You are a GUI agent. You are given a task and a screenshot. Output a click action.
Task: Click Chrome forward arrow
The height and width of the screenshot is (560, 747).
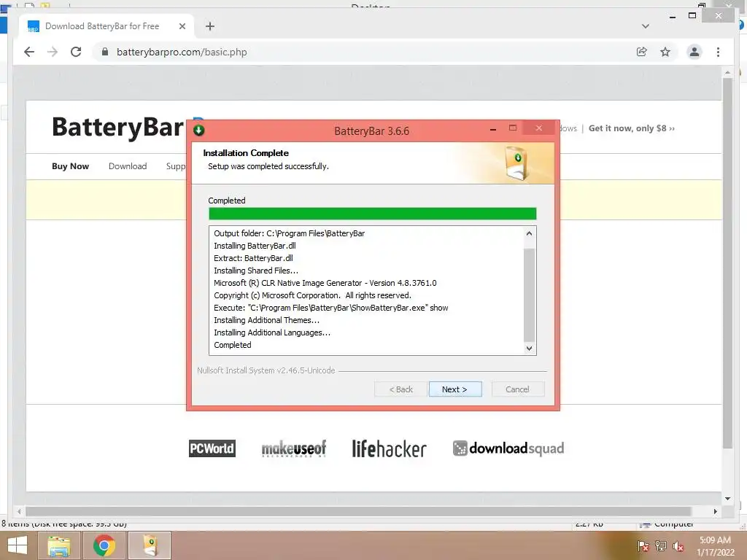coord(53,52)
